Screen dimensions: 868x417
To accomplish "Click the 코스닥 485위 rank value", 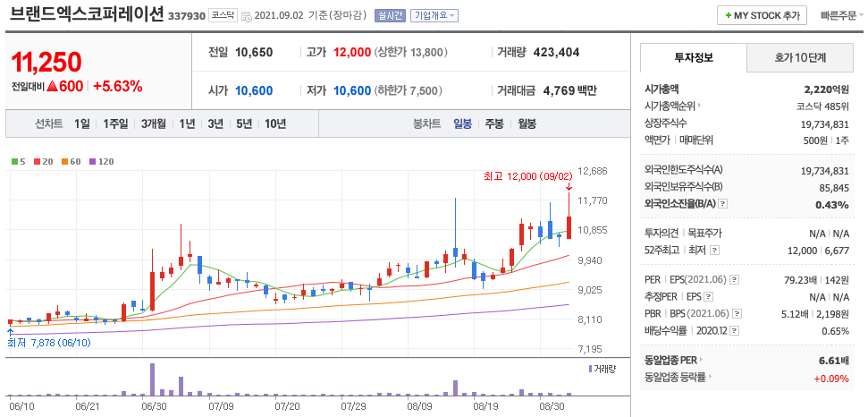I will tap(822, 106).
